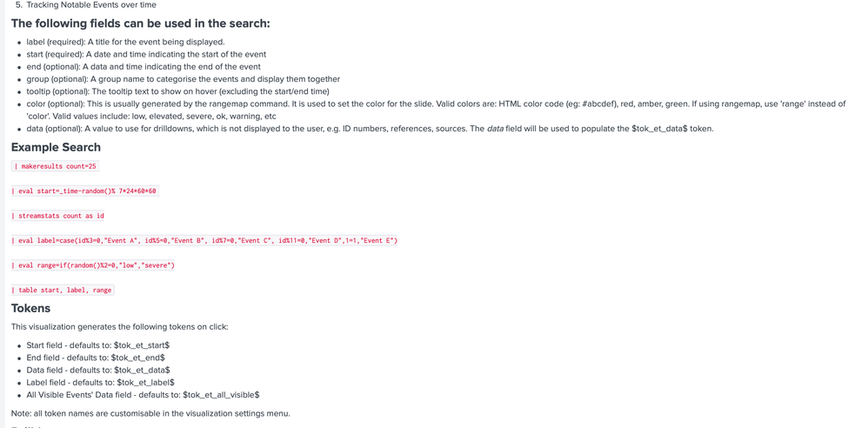The image size is (868, 428).
Task: Click the 'Start field' token bullet
Action: pyautogui.click(x=97, y=345)
